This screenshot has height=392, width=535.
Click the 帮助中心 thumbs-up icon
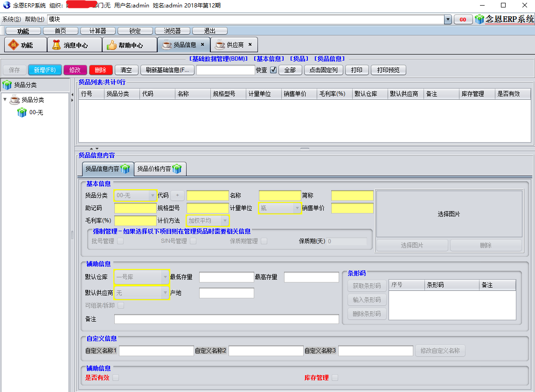click(x=111, y=45)
